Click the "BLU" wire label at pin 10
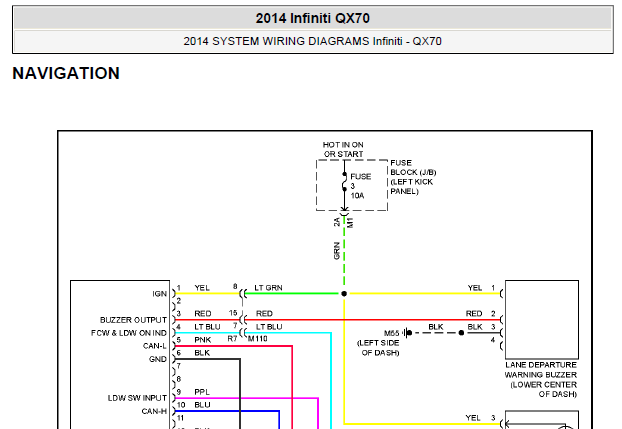 [x=202, y=405]
